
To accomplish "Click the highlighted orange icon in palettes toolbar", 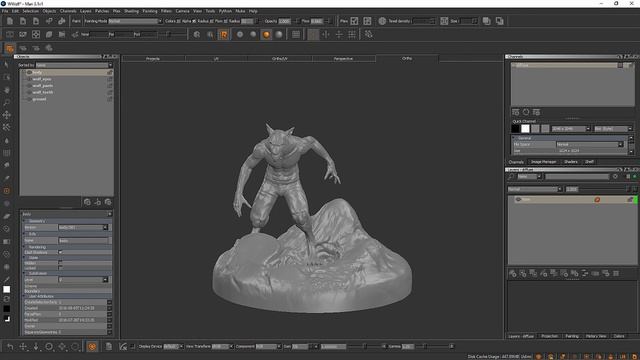I will [10, 49].
